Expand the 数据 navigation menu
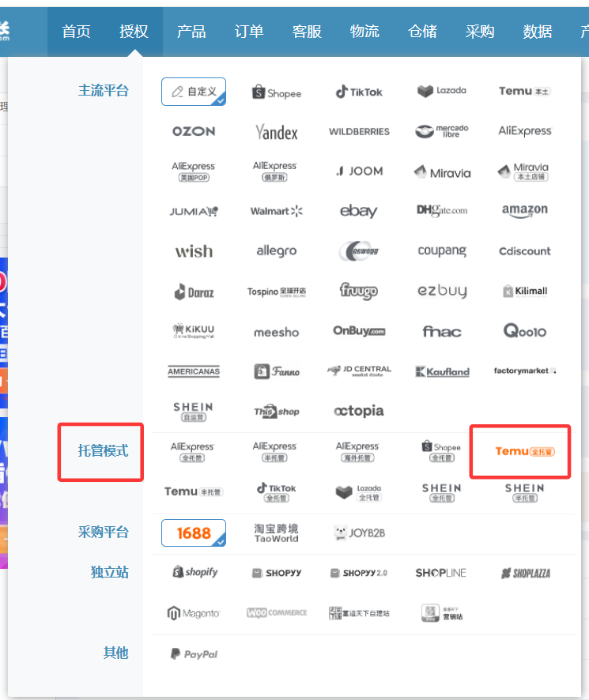Screen dimensions: 589x700 point(538,32)
